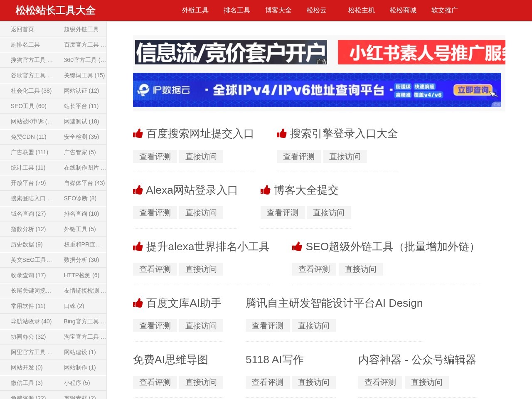The width and height of the screenshot is (532, 399).
Task: Open the 博客大全 menu item
Action: pos(278,10)
